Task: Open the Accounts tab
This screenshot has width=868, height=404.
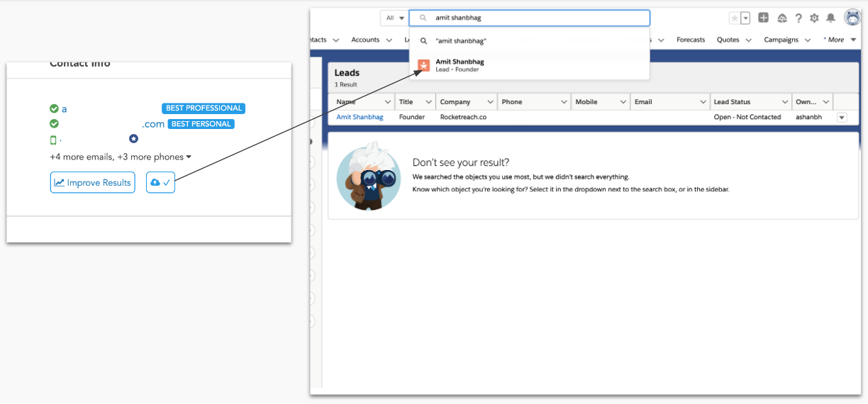Action: [x=365, y=40]
